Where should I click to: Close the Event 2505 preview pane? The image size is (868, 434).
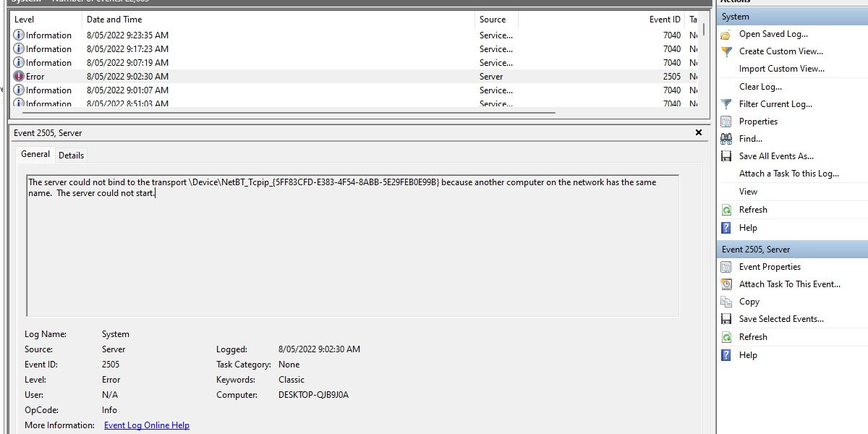tap(699, 132)
